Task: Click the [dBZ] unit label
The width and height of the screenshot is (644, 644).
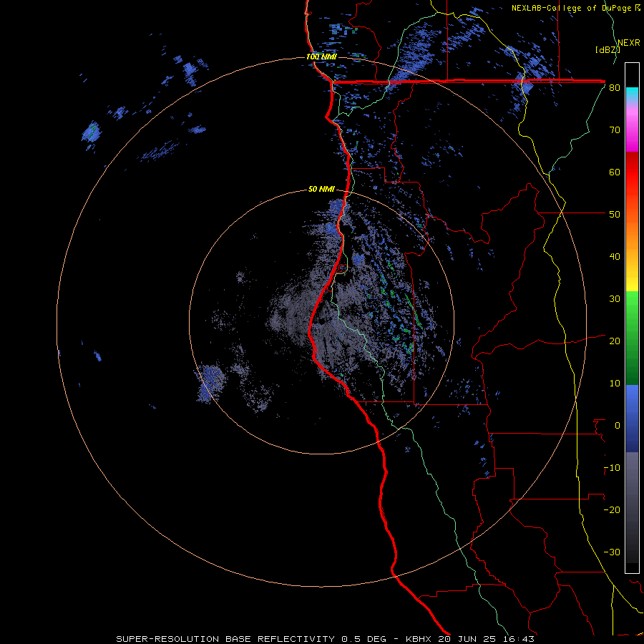Action: 608,49
